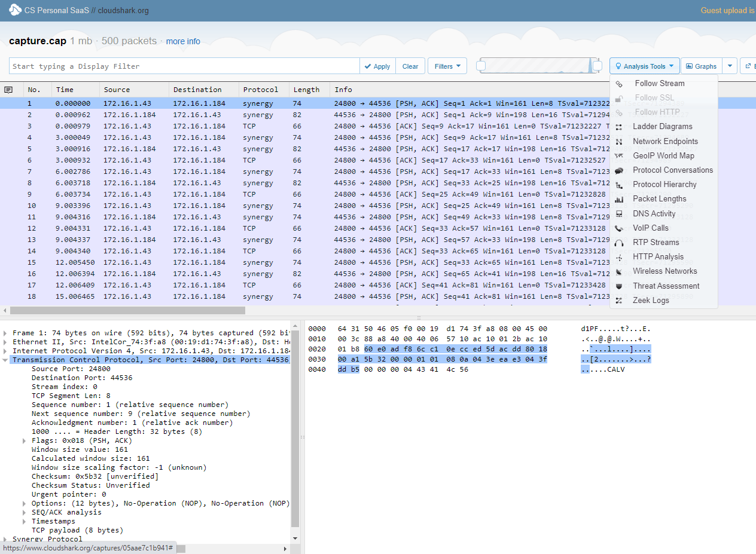
Task: Focus the Display Filter input field
Action: tap(184, 66)
